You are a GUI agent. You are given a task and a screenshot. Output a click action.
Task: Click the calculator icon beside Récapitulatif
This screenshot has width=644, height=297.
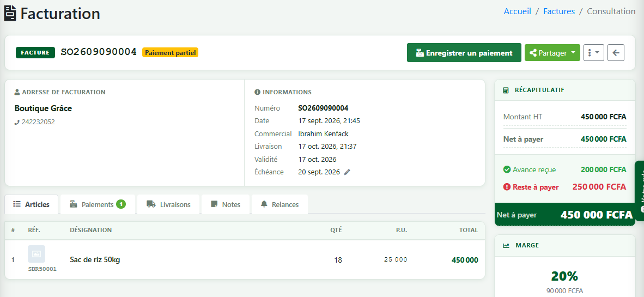[x=506, y=90]
